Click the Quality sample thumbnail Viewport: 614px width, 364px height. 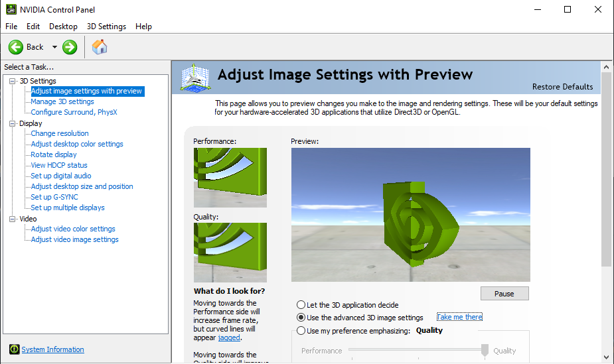point(230,253)
